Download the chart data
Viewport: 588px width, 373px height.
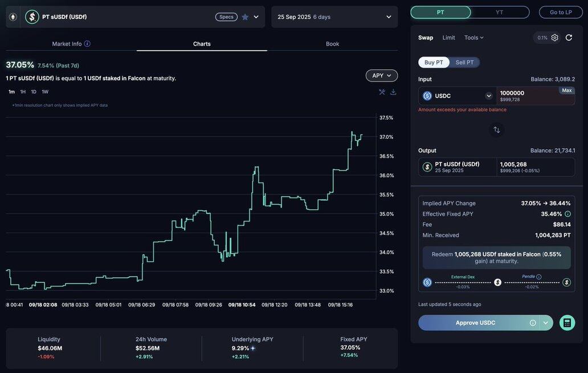pyautogui.click(x=393, y=92)
